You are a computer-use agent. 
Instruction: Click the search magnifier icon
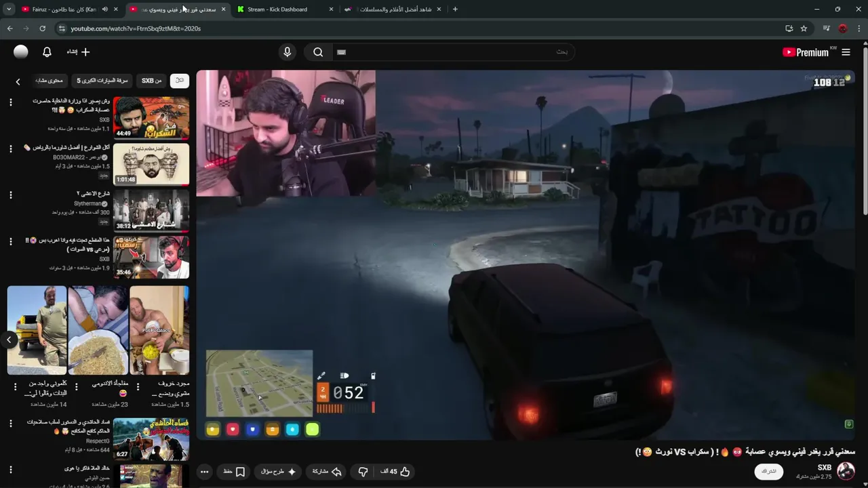pos(318,52)
